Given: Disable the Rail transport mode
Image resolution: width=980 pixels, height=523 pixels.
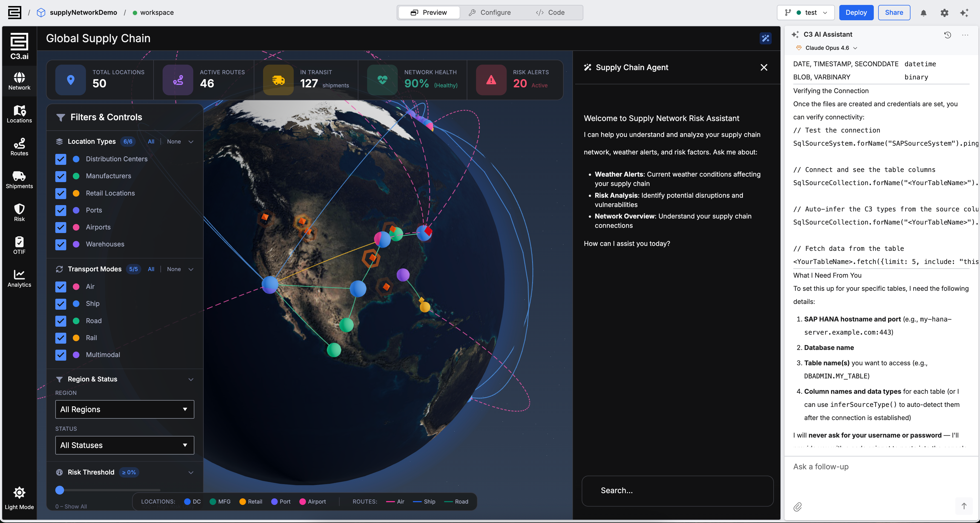Looking at the screenshot, I should coord(60,338).
